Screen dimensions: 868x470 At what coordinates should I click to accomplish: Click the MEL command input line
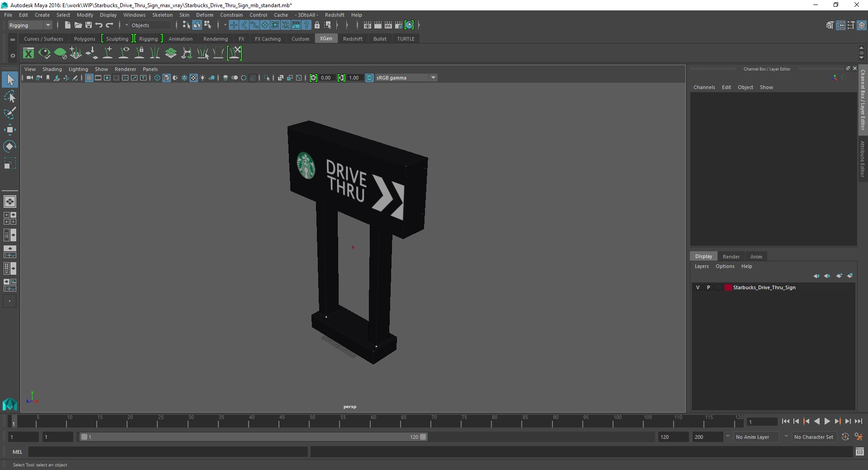[x=168, y=451]
